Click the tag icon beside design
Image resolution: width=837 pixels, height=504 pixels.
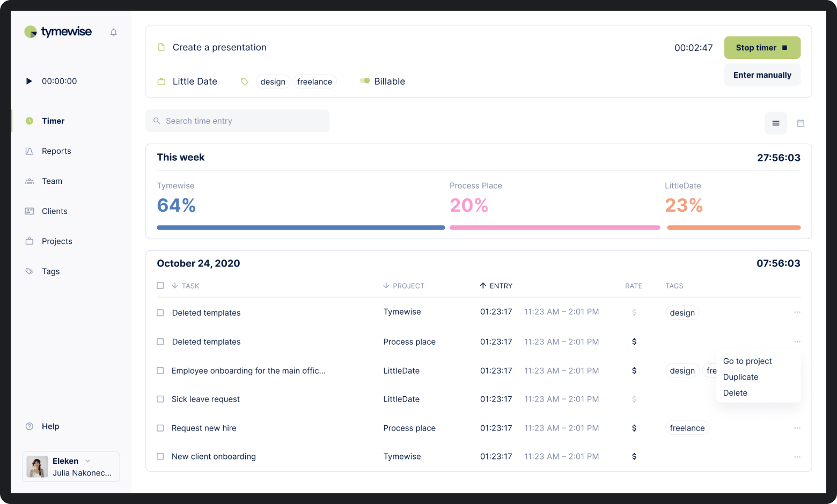pyautogui.click(x=245, y=81)
